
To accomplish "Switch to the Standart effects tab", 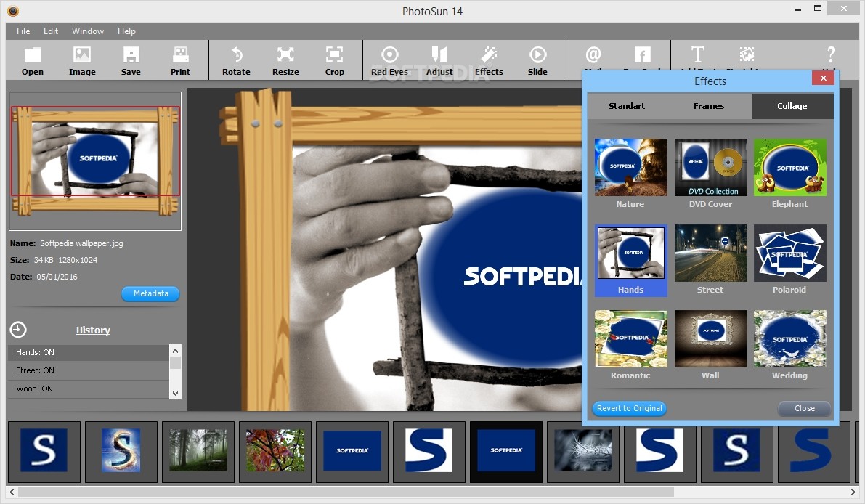I will click(627, 106).
